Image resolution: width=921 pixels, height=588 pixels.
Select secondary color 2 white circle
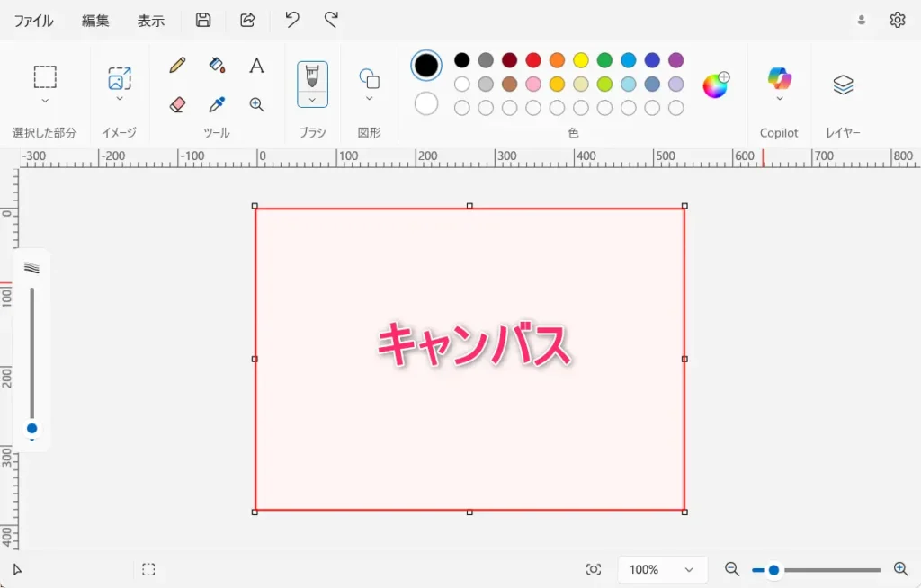pyautogui.click(x=425, y=104)
